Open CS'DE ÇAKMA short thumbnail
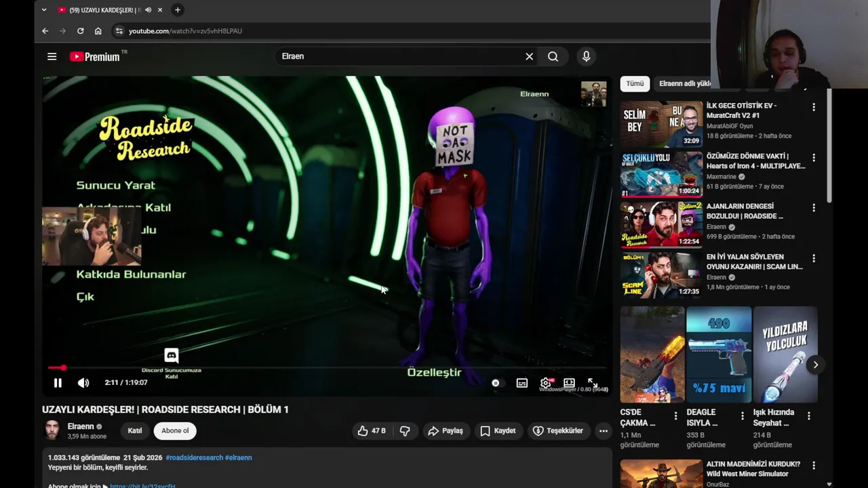Viewport: 868px width, 488px height. 652,354
